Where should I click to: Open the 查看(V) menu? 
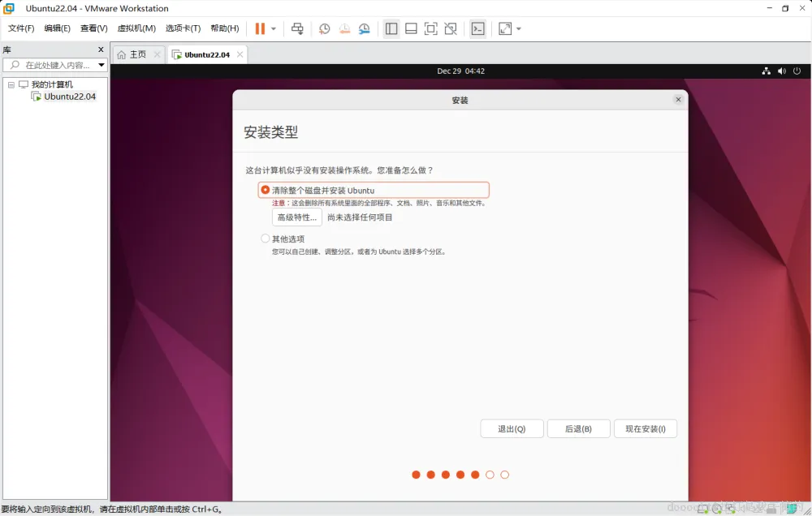point(93,28)
